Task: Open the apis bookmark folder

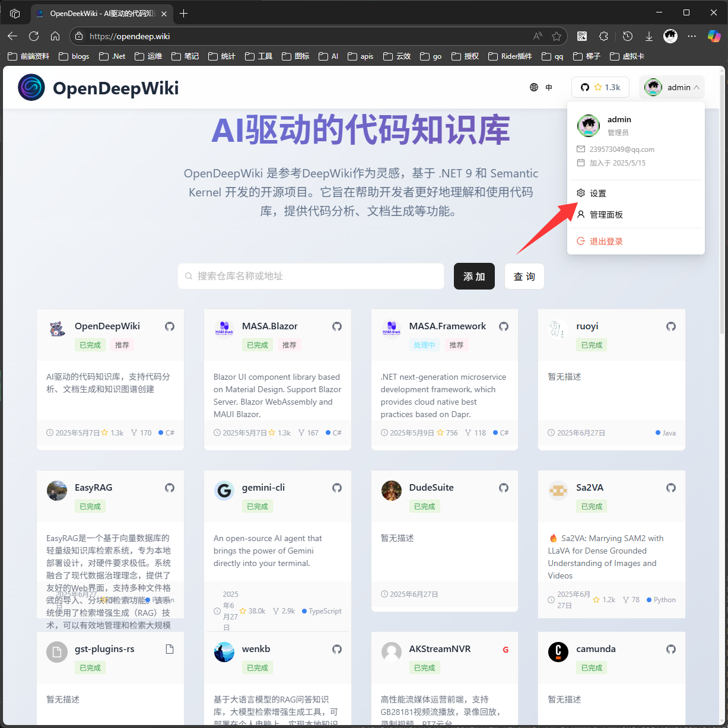Action: [361, 56]
